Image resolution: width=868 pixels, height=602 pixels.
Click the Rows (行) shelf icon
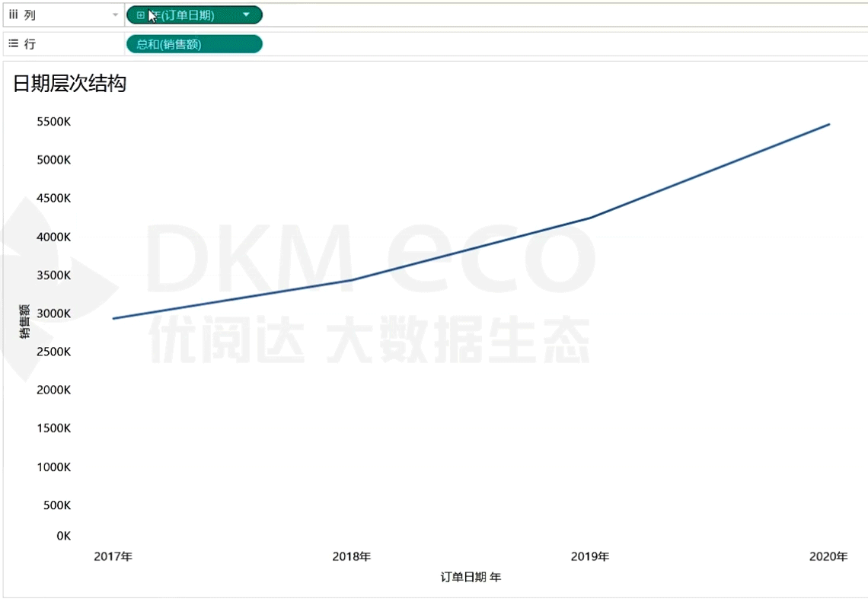(x=13, y=44)
